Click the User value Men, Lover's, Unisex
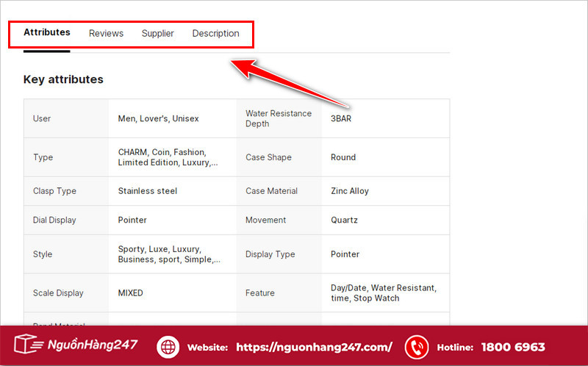This screenshot has height=366, width=588. pos(158,118)
